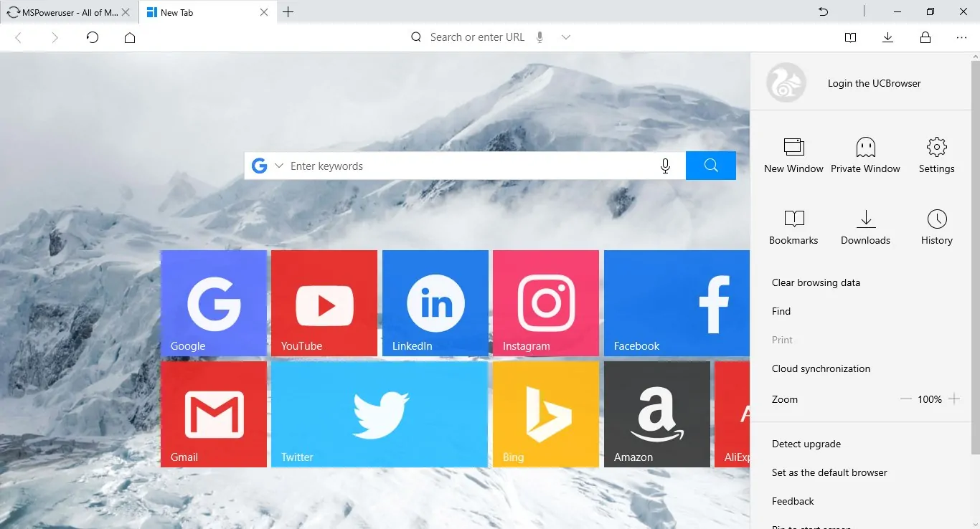
Task: Switch to the MSPoweruser tab
Action: (x=70, y=12)
